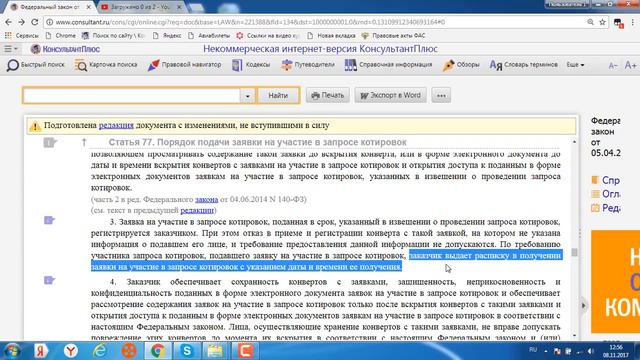The image size is (640, 360).
Task: Switch to the YouTube Загружено browser tab
Action: (x=139, y=7)
